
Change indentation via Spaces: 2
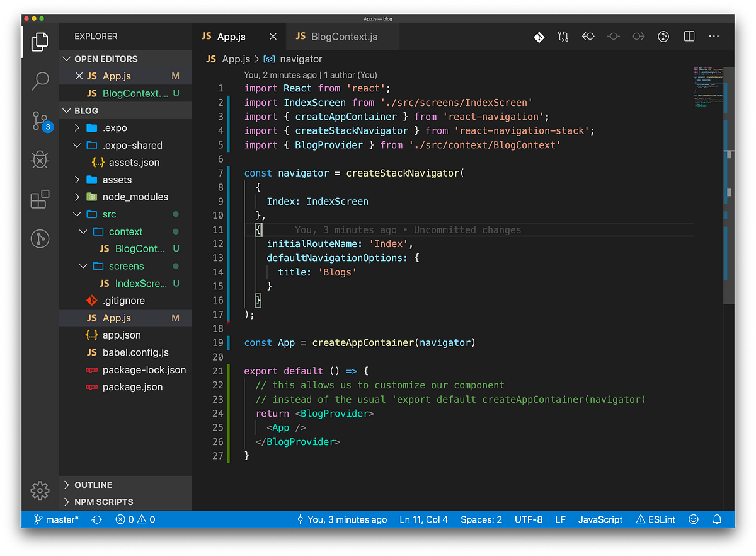pos(481,519)
